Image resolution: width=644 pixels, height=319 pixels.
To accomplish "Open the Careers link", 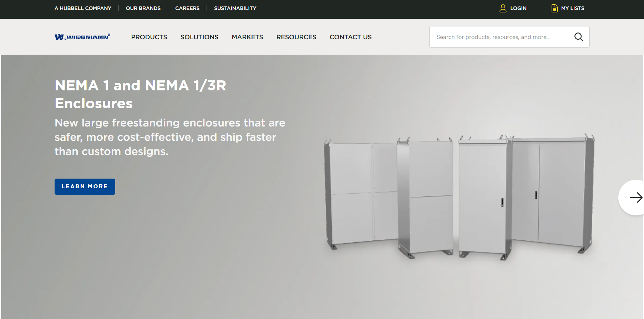I will 187,8.
